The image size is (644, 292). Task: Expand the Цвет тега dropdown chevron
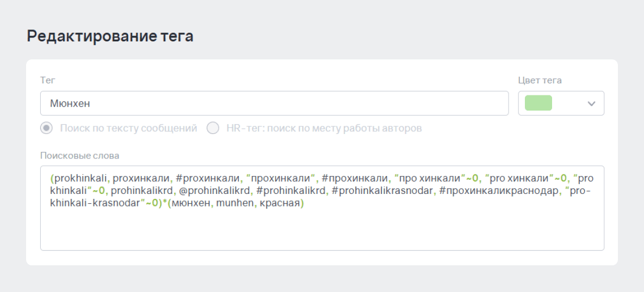591,104
